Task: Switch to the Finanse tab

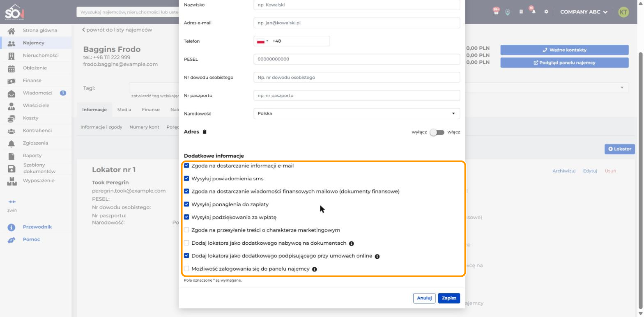Action: click(151, 110)
